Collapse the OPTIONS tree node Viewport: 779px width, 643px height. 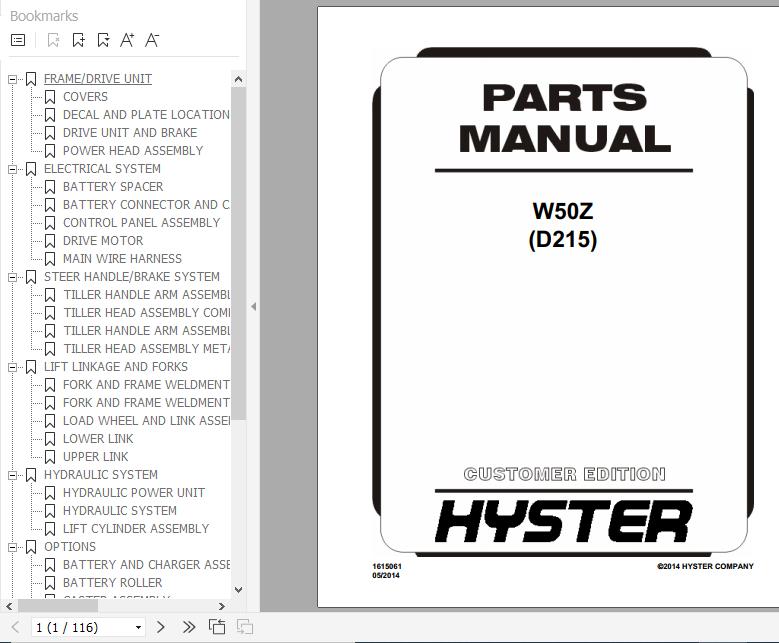(x=12, y=547)
